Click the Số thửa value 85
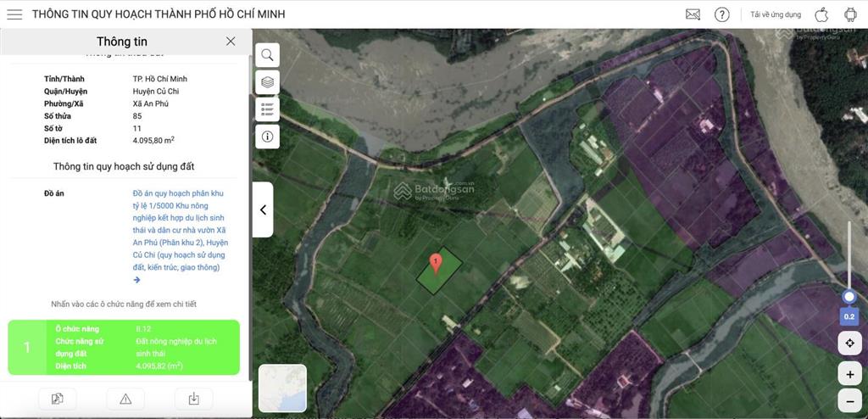This screenshot has width=868, height=419. (137, 116)
